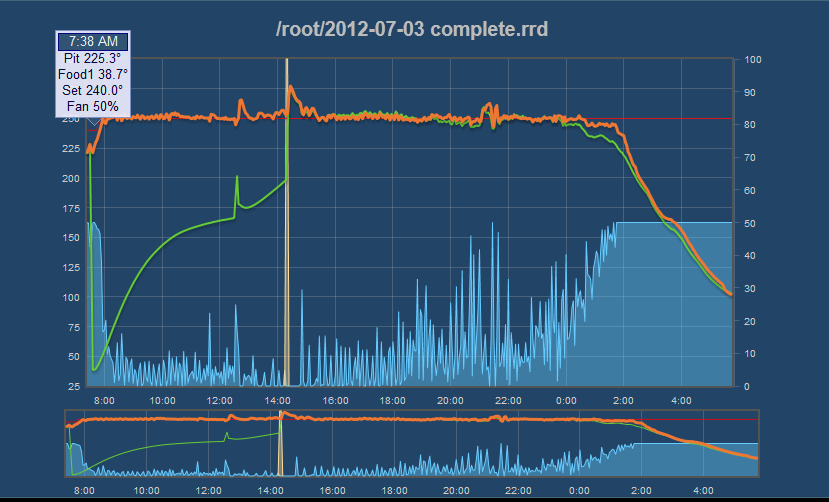Click the white marker in the overview strip
Screen dimensions: 829x502
coord(281,440)
